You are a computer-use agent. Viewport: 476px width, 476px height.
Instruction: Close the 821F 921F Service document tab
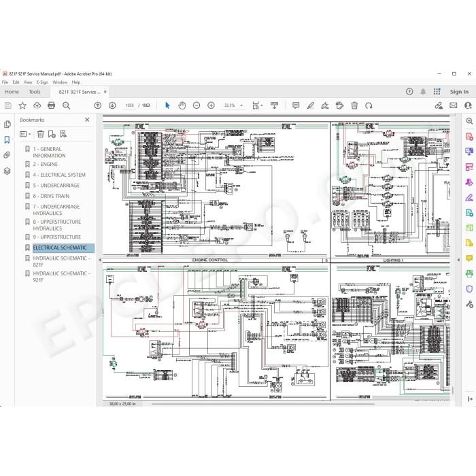coord(105,92)
